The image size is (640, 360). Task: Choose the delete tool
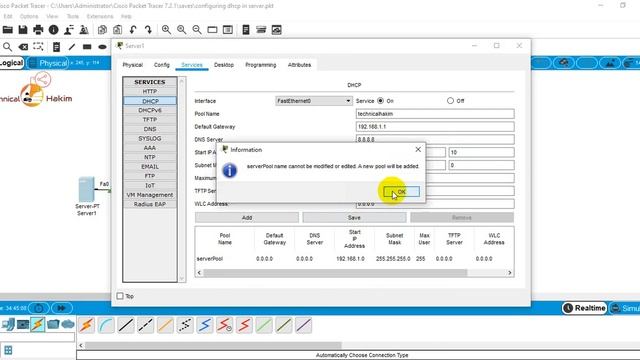pos(23,47)
